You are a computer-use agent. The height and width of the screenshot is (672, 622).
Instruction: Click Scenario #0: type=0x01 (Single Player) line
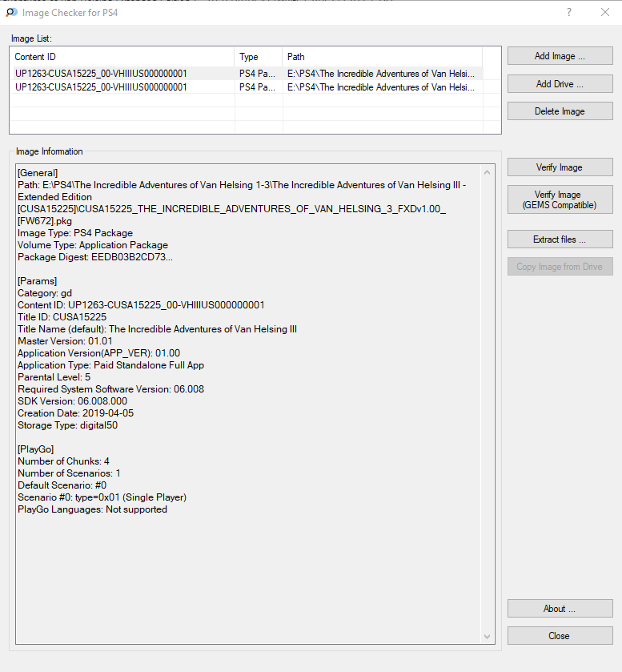102,497
